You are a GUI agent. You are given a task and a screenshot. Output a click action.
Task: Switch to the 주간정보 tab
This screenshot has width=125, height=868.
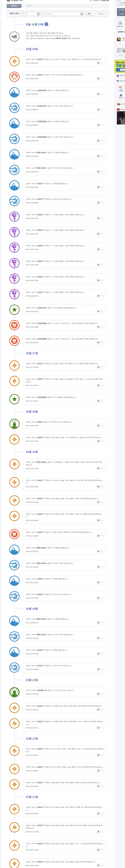29,6
